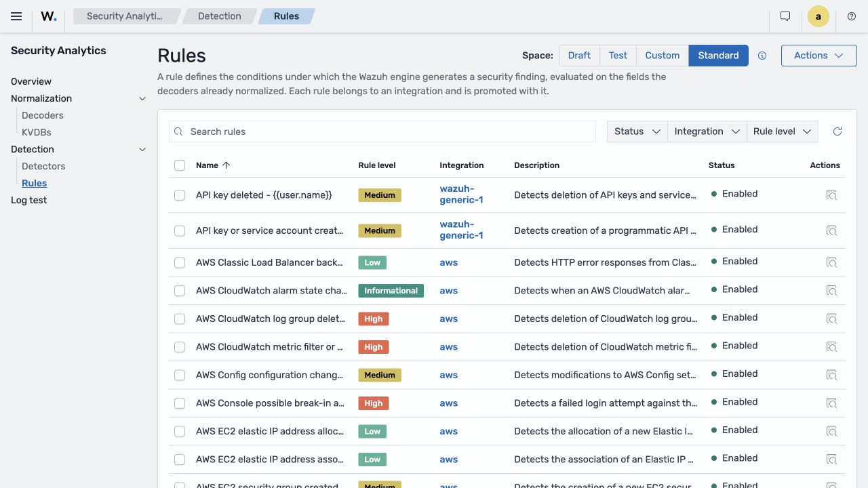Image resolution: width=868 pixels, height=488 pixels.
Task: View details of API key deleted rule
Action: (x=831, y=195)
